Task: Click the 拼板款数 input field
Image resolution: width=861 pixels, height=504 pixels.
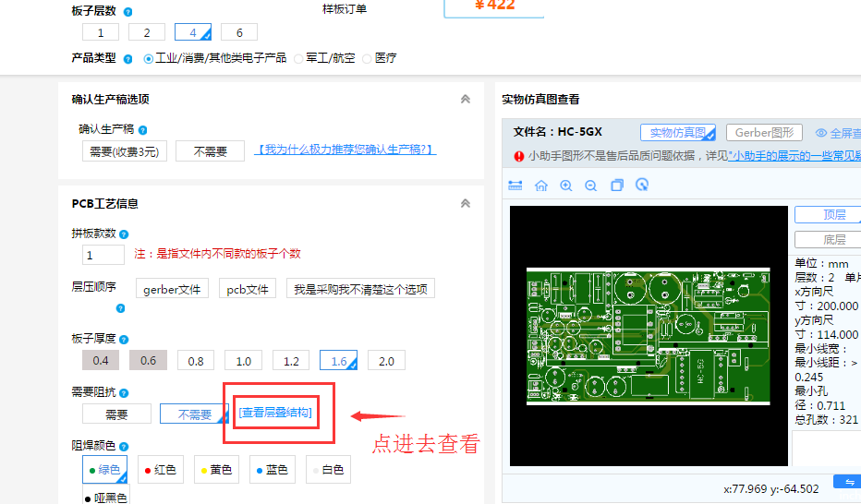Action: coord(103,255)
